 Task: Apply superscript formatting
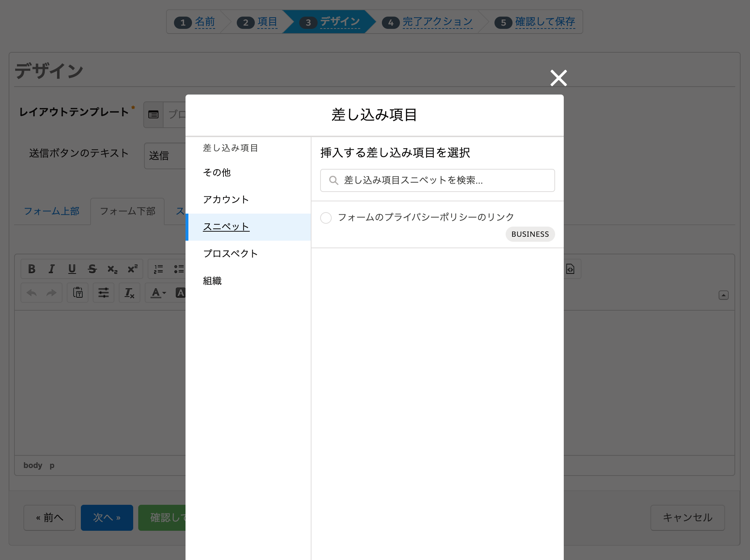coord(132,269)
